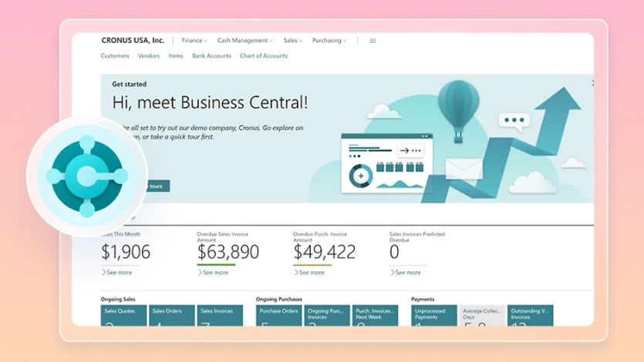
Task: Click the Ongoing Sales section heading
Action: pyautogui.click(x=118, y=300)
